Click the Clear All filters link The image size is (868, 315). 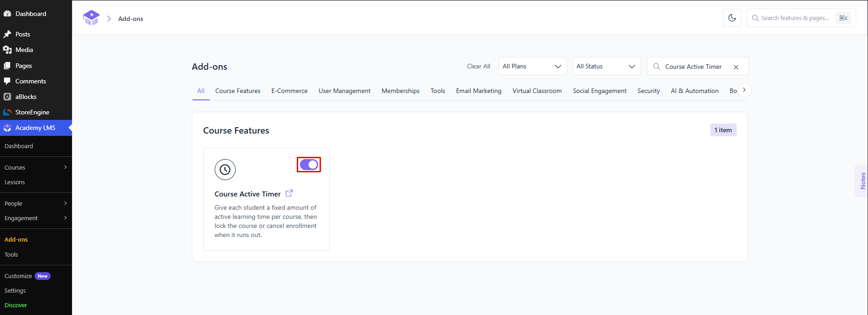point(479,66)
